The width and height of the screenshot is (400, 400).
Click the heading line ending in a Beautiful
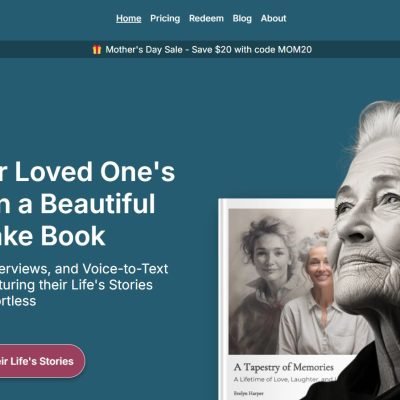point(77,204)
